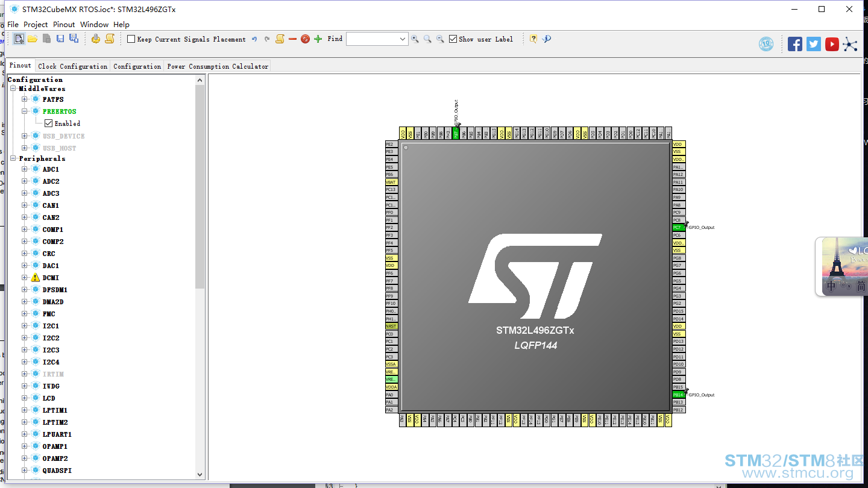Toggle Keep Current Signals Placement checkbox
The image size is (868, 488).
[x=131, y=39]
